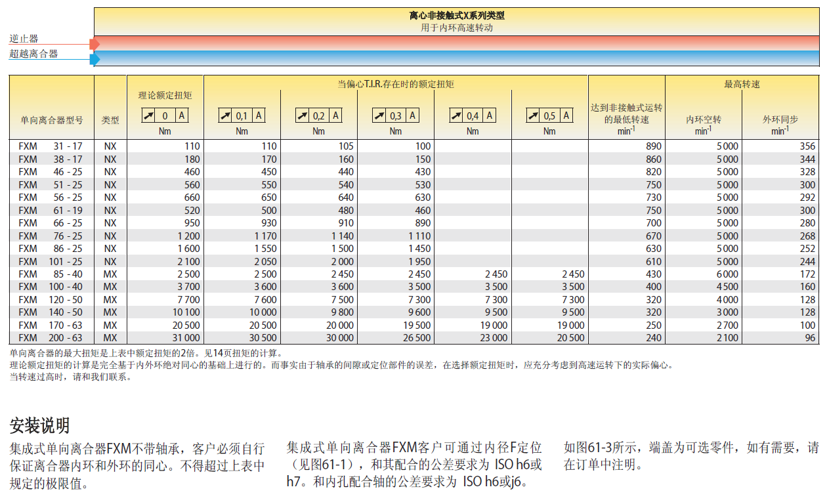The width and height of the screenshot is (827, 504).
Task: Select model FXM 100 - 40
Action: [51, 287]
